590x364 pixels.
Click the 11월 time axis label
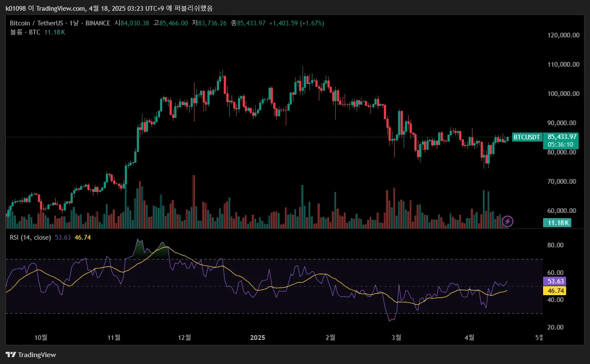click(x=114, y=338)
